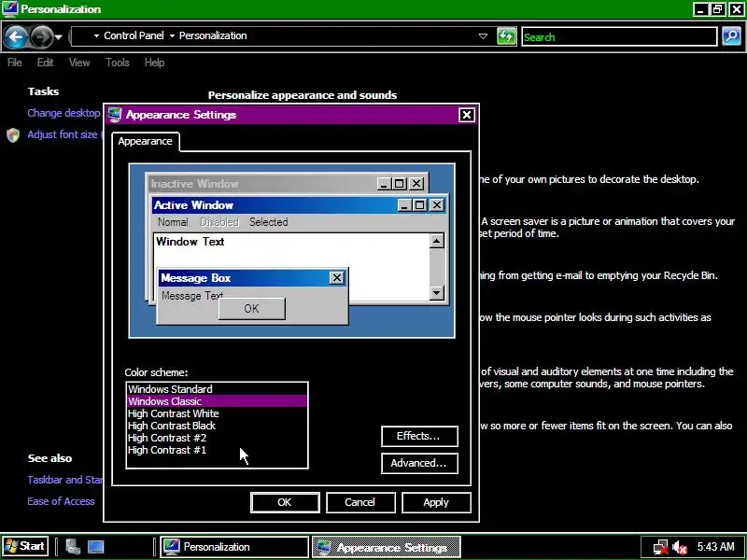Click the quick launch Show Desktop icon

click(x=96, y=547)
